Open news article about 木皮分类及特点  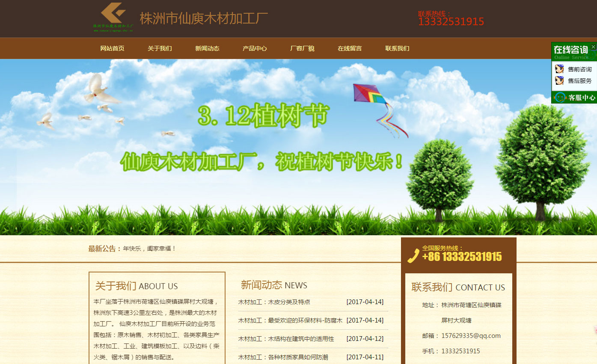tap(274, 302)
